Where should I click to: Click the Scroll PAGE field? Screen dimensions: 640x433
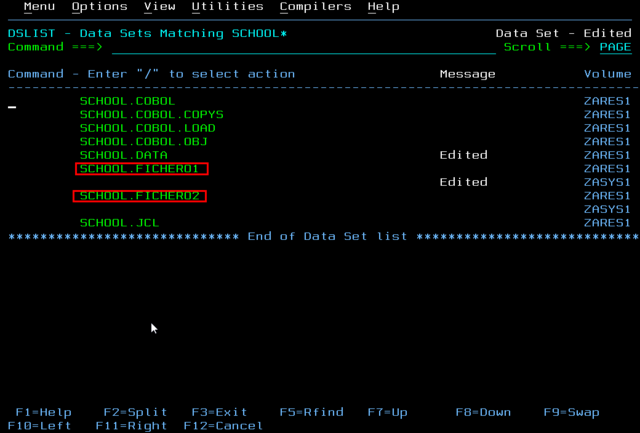(616, 47)
